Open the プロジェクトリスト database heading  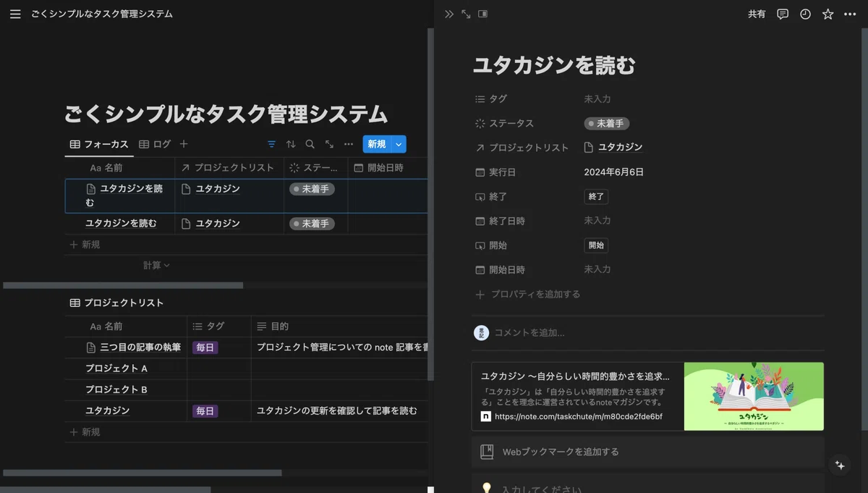[x=116, y=303]
